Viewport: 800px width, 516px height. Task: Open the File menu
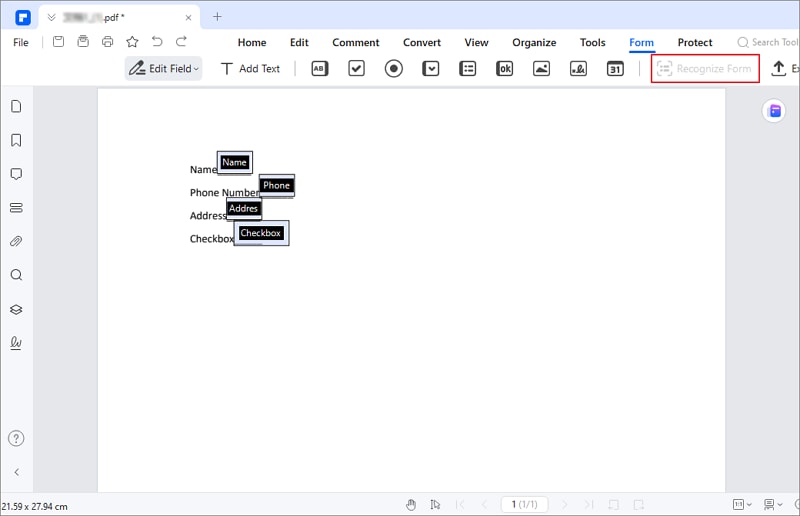21,42
